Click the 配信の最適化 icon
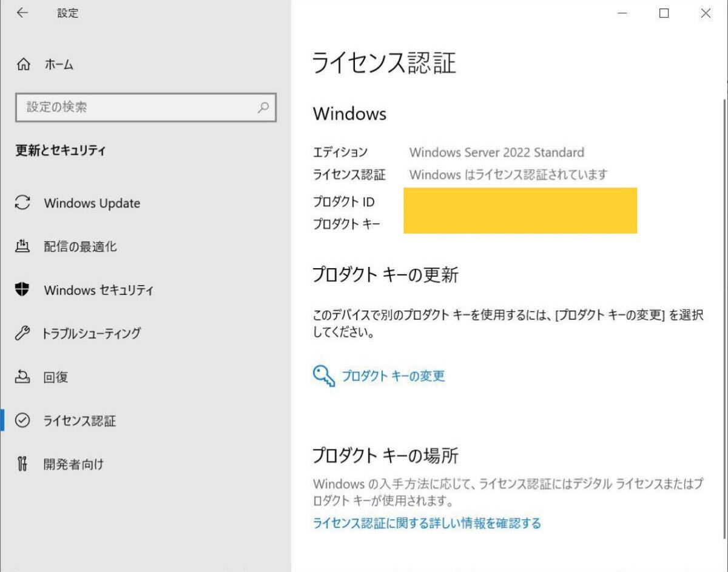 (x=22, y=246)
